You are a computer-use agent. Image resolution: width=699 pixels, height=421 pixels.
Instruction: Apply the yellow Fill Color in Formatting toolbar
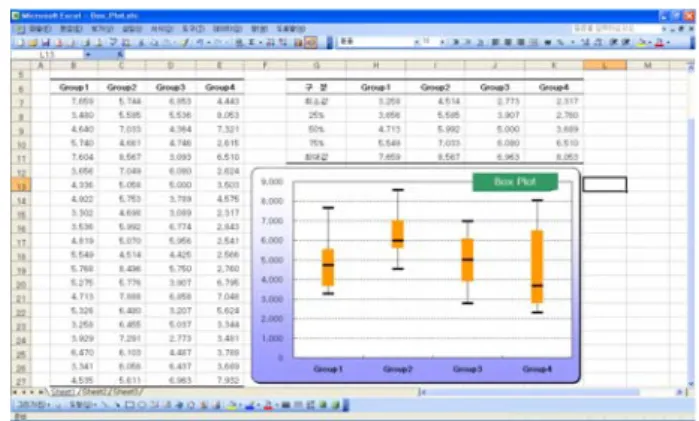point(641,42)
